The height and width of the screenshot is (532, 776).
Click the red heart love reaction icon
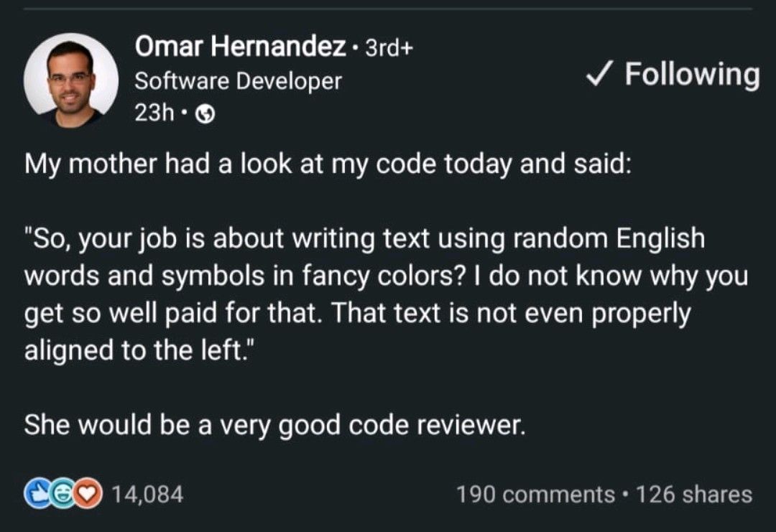(x=89, y=494)
